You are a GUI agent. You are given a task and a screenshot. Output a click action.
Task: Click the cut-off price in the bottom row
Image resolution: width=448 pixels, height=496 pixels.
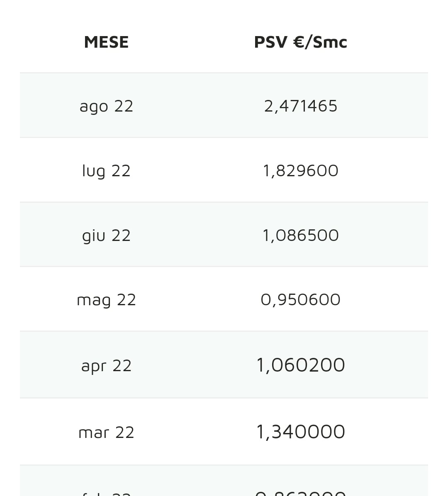pyautogui.click(x=300, y=493)
